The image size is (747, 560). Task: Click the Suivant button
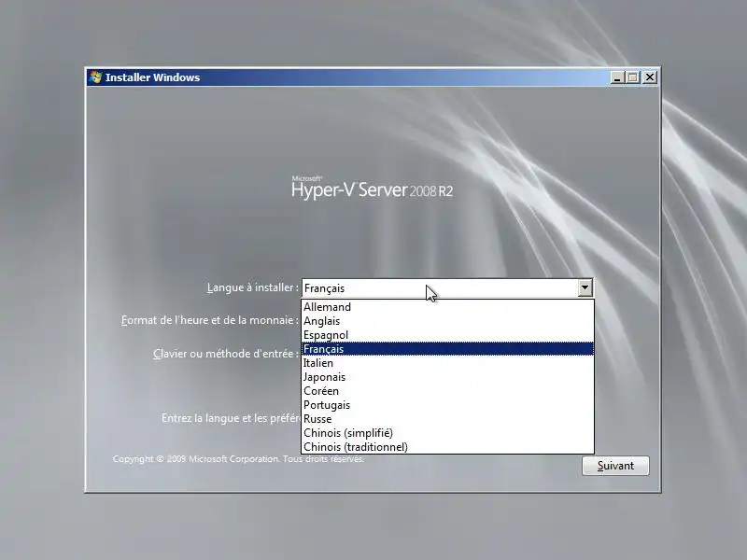tap(615, 466)
